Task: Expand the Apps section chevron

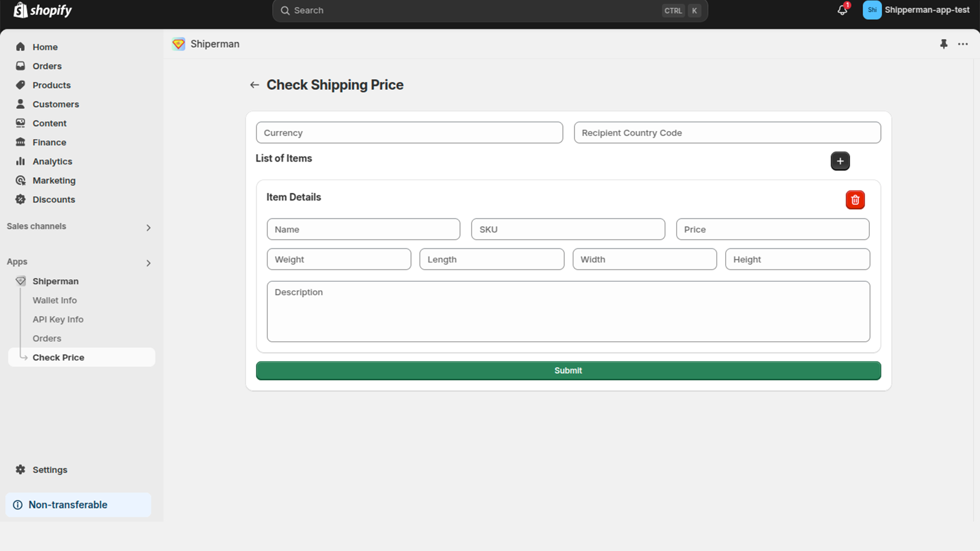Action: pos(148,263)
